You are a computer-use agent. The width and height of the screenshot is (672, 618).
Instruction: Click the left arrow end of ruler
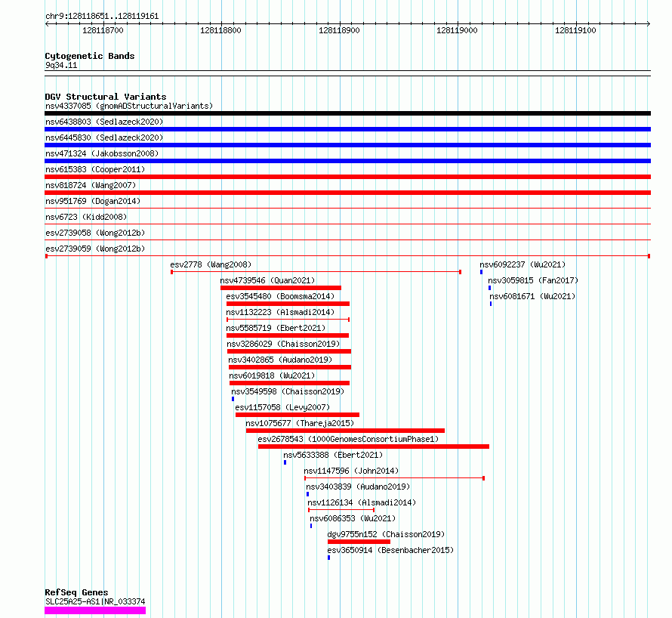click(47, 24)
